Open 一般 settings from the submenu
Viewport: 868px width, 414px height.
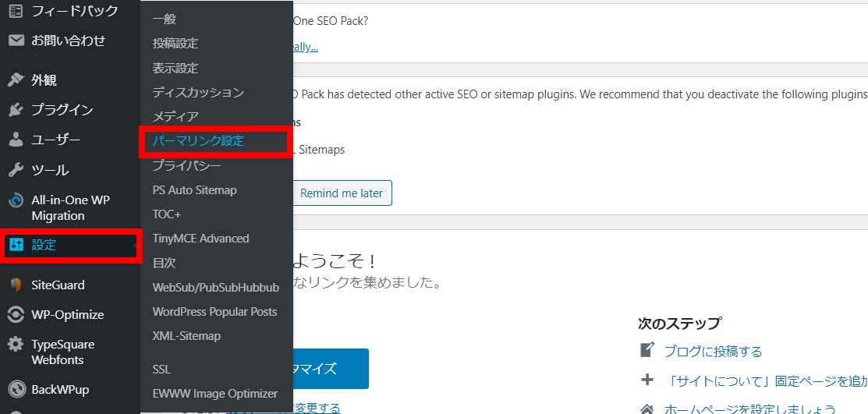coord(165,19)
